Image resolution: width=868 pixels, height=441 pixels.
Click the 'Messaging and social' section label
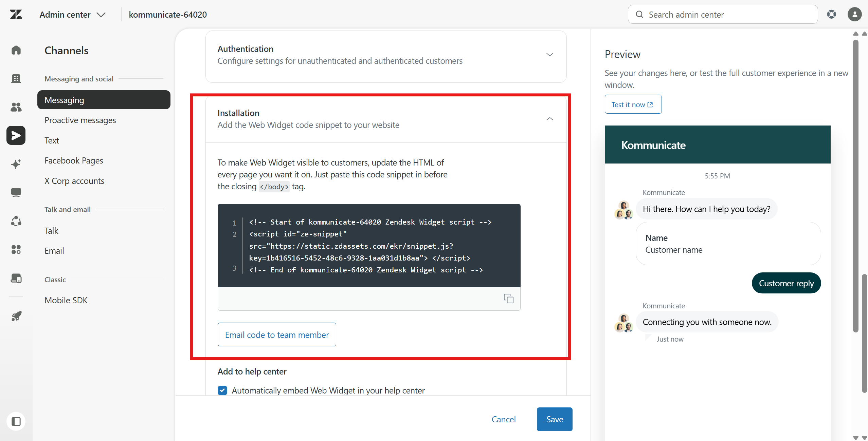[x=79, y=79]
